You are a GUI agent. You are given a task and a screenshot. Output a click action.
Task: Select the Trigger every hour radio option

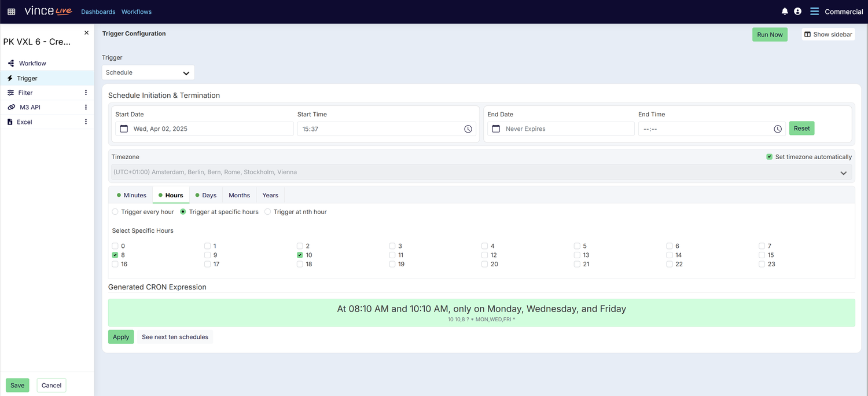click(115, 211)
